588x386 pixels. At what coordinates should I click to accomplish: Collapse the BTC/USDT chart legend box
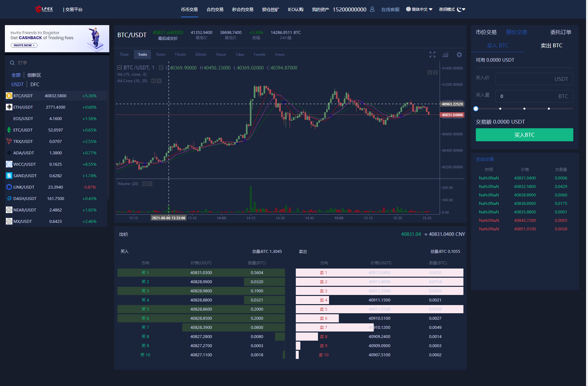(x=119, y=68)
